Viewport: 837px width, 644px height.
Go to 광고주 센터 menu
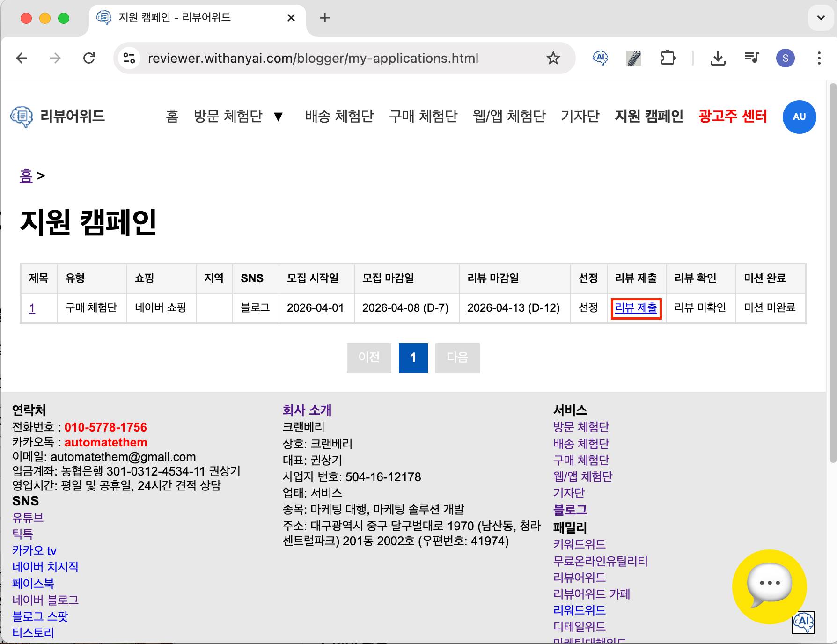pos(732,116)
